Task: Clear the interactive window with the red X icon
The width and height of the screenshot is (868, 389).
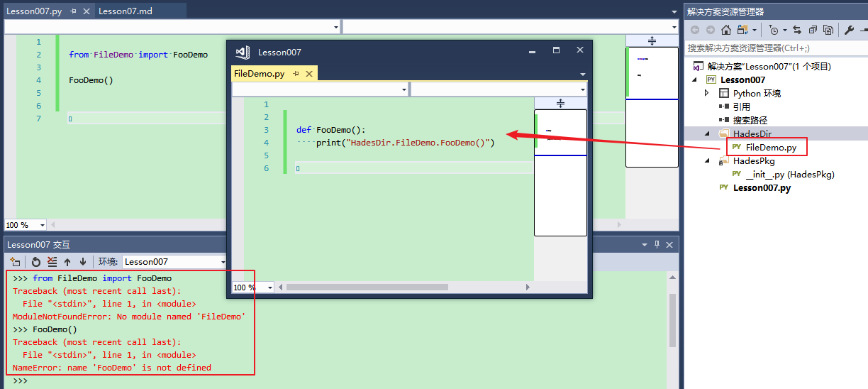Action: point(52,262)
